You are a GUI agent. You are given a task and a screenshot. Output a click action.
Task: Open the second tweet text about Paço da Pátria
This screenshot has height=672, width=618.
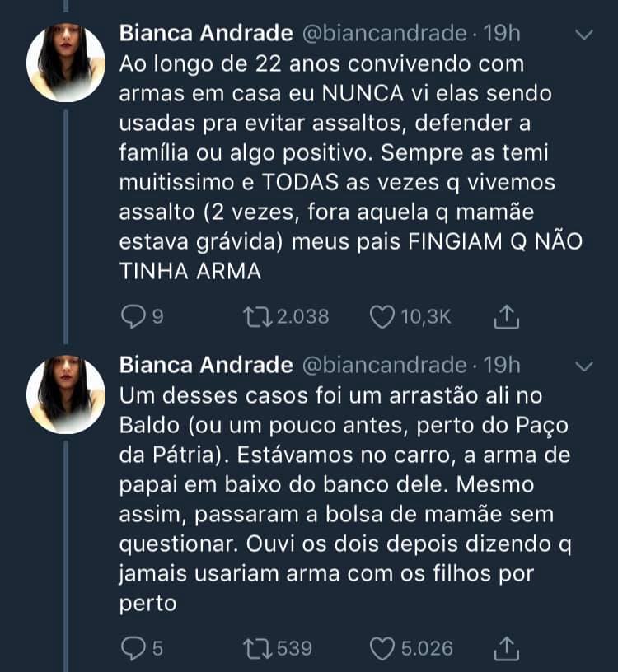pyautogui.click(x=345, y=499)
